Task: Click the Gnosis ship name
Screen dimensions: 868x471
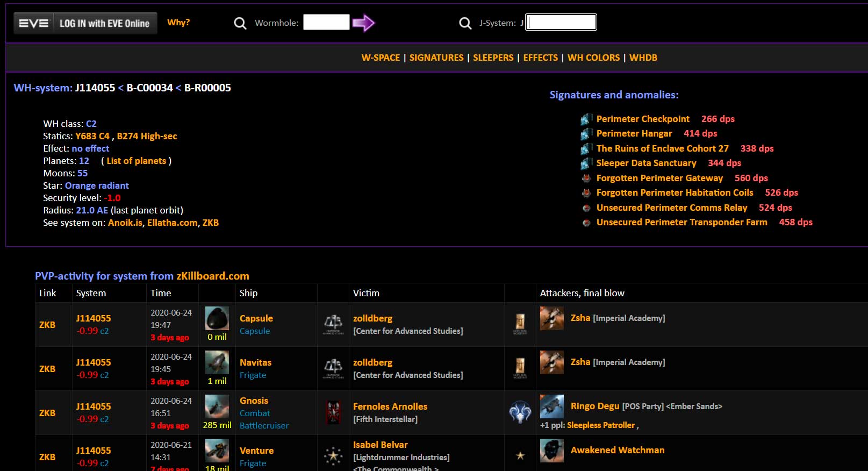Action: pos(254,401)
